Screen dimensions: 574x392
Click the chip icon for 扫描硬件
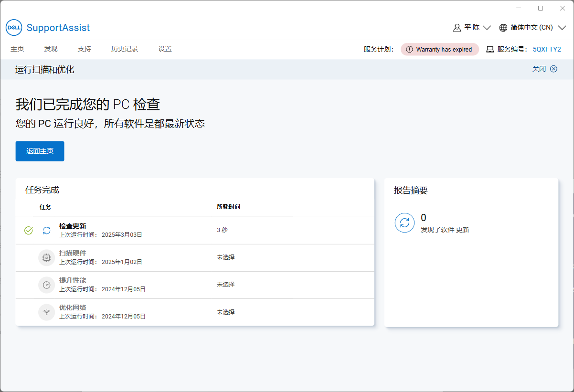46,258
